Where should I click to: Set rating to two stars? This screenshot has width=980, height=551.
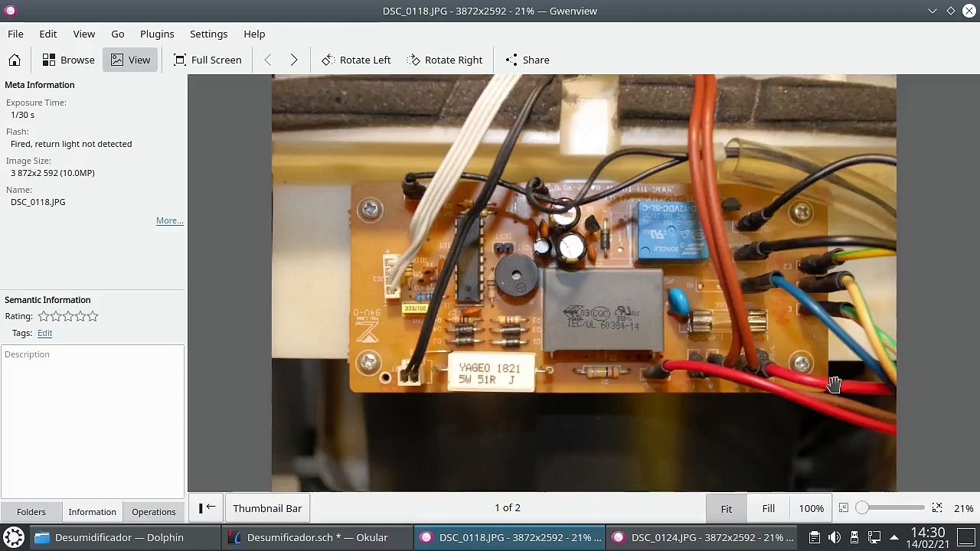[56, 316]
